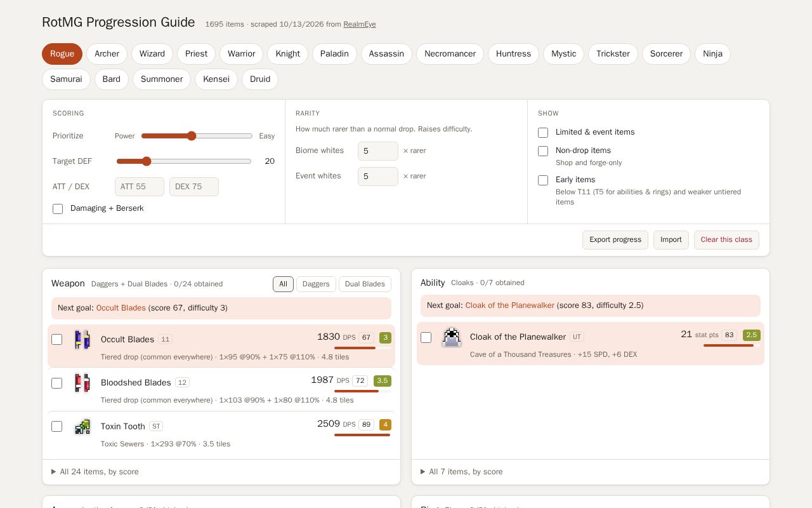Click the Toxin Tooth item icon
This screenshot has width=812, height=508.
click(82, 427)
